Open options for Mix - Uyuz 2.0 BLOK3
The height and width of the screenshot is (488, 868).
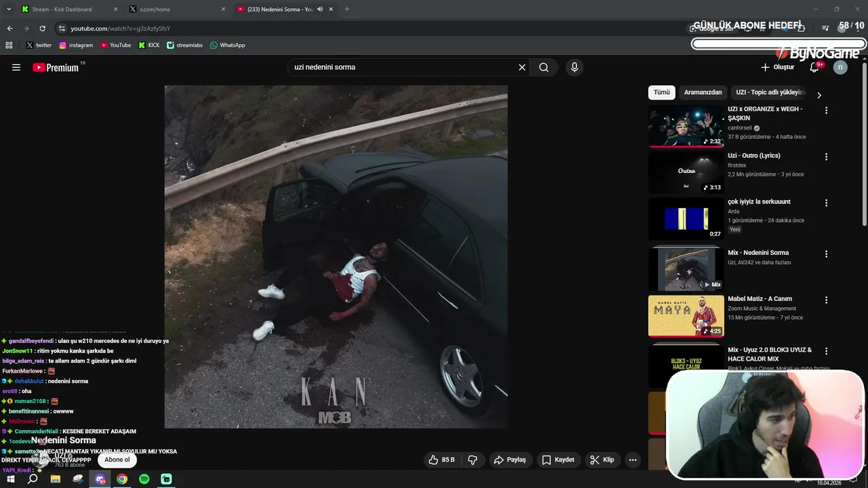[826, 351]
